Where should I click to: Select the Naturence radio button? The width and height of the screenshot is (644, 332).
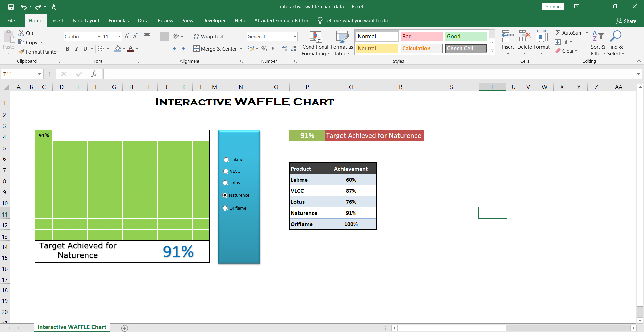(225, 195)
